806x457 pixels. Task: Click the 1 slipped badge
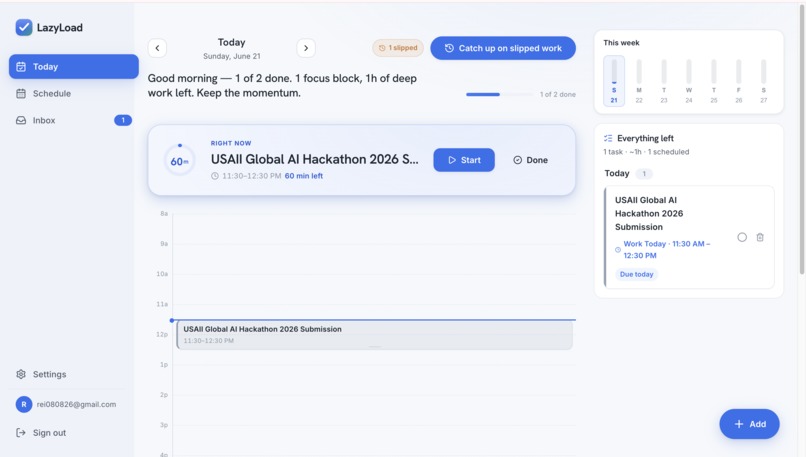(x=398, y=48)
